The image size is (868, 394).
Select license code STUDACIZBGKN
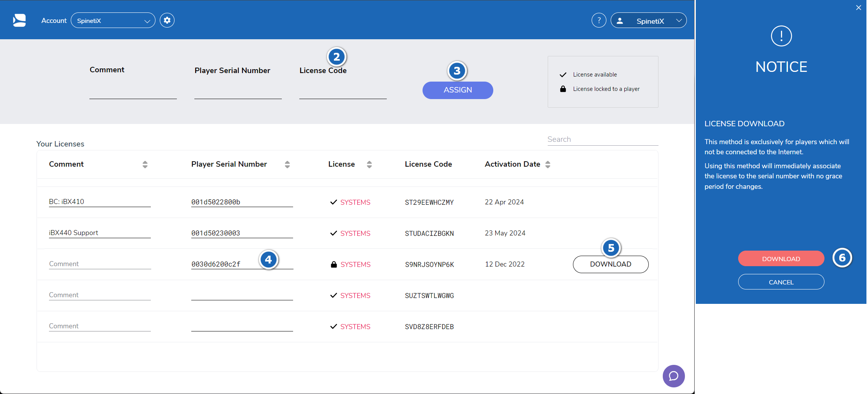(x=429, y=234)
